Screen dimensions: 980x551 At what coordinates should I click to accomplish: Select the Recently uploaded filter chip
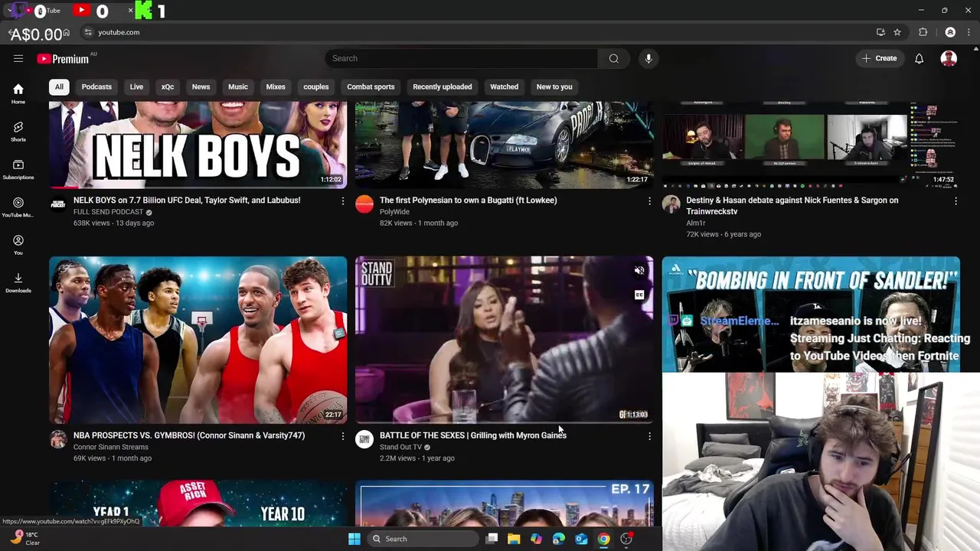click(443, 86)
